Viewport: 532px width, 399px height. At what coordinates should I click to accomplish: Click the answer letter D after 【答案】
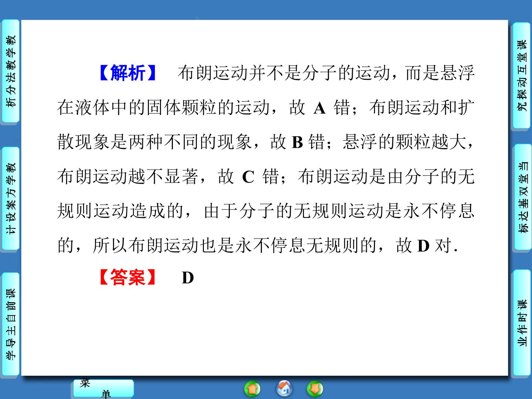188,278
